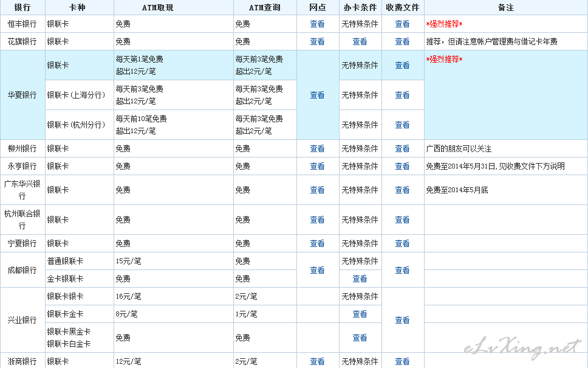
Task: Click 花旗银行 办卡条件 查看 link
Action: (360, 42)
